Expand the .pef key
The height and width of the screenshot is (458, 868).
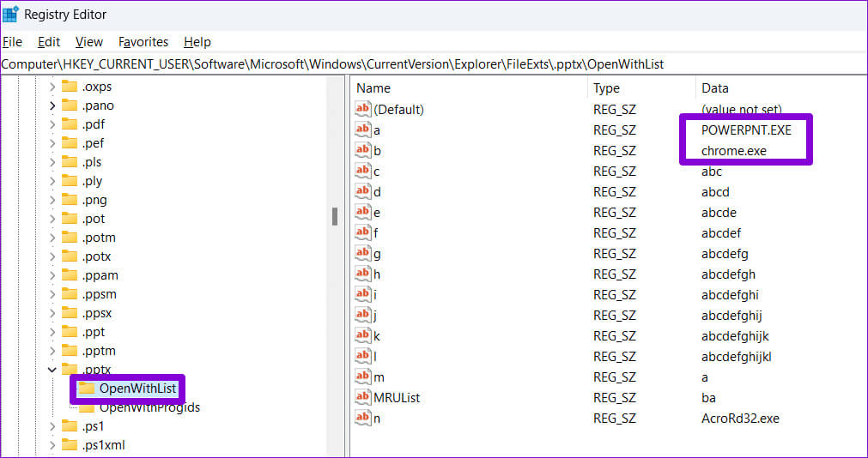[52, 143]
